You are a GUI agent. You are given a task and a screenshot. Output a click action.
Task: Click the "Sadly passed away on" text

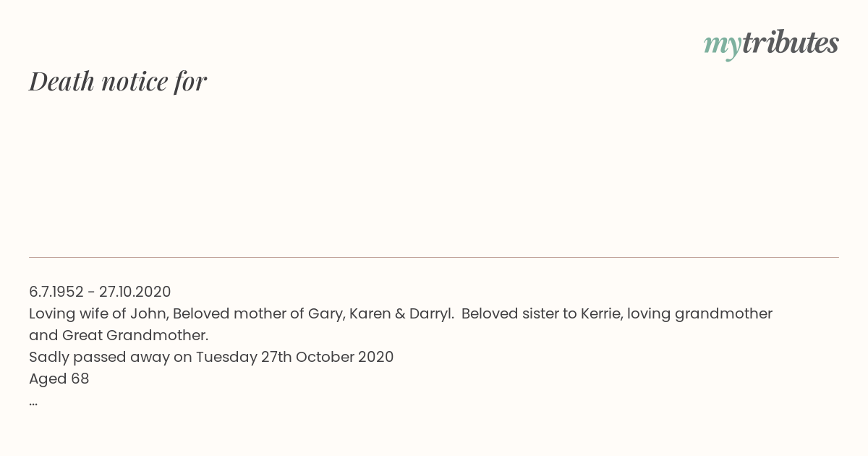[110, 358]
